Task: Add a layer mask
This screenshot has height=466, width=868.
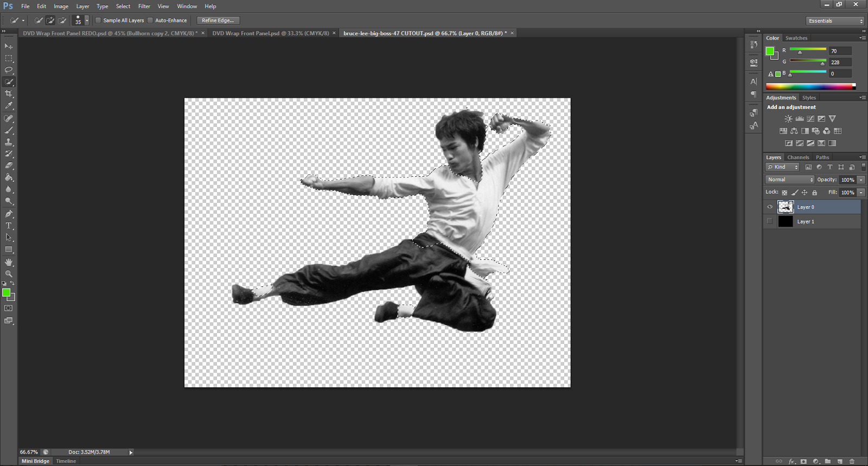Action: pos(803,461)
